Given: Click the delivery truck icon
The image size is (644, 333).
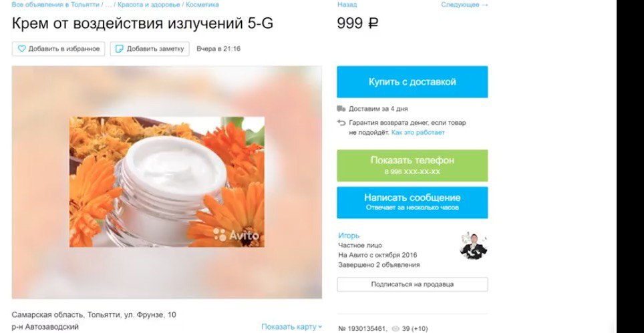Looking at the screenshot, I should (341, 109).
